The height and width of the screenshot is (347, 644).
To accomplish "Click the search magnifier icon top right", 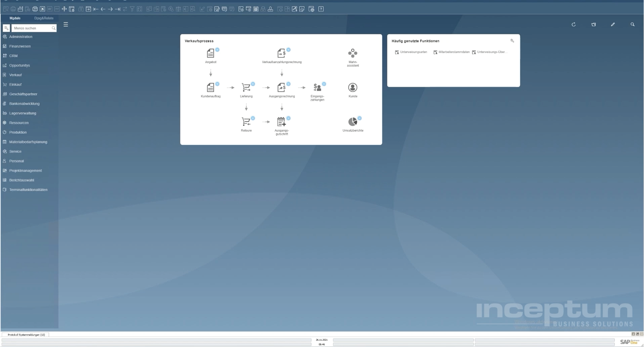I will click(633, 24).
